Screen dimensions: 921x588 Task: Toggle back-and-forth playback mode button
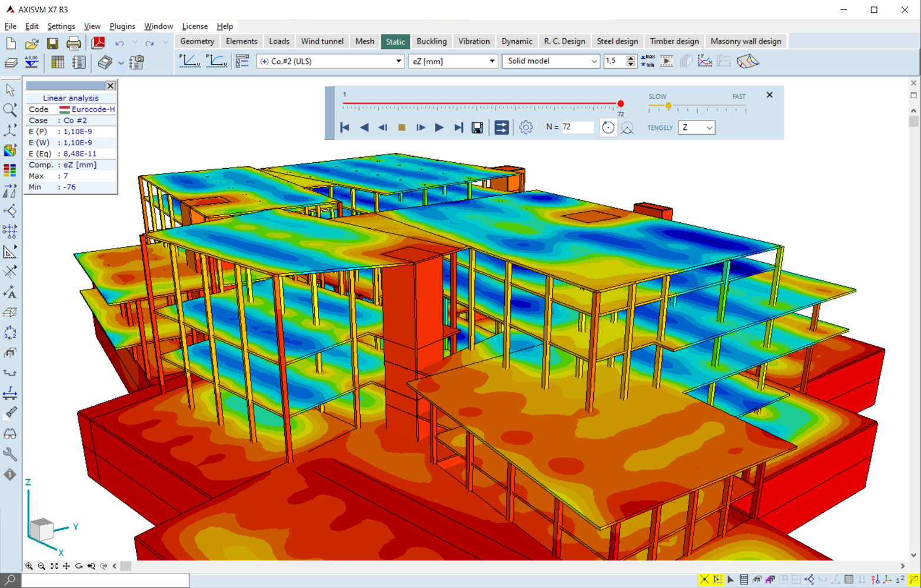point(501,127)
